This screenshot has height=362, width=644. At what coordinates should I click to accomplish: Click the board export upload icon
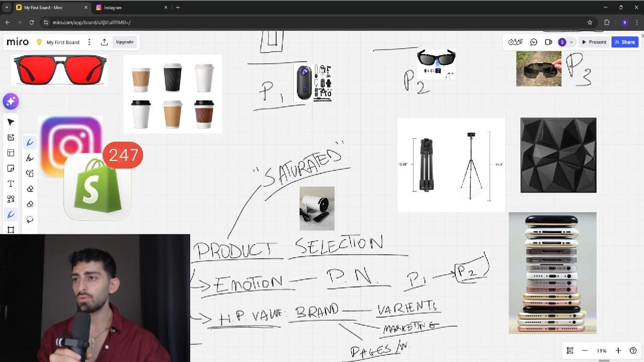[104, 42]
